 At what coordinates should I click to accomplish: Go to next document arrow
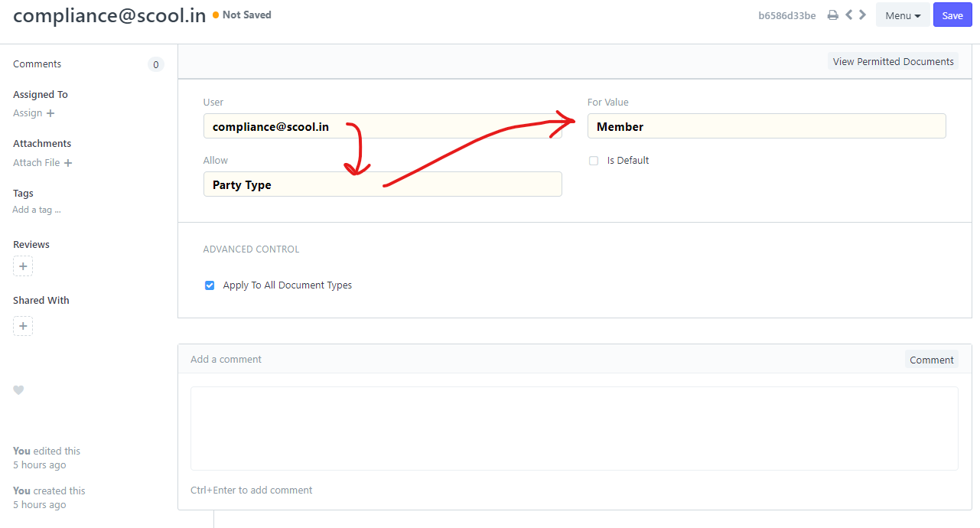click(x=862, y=15)
